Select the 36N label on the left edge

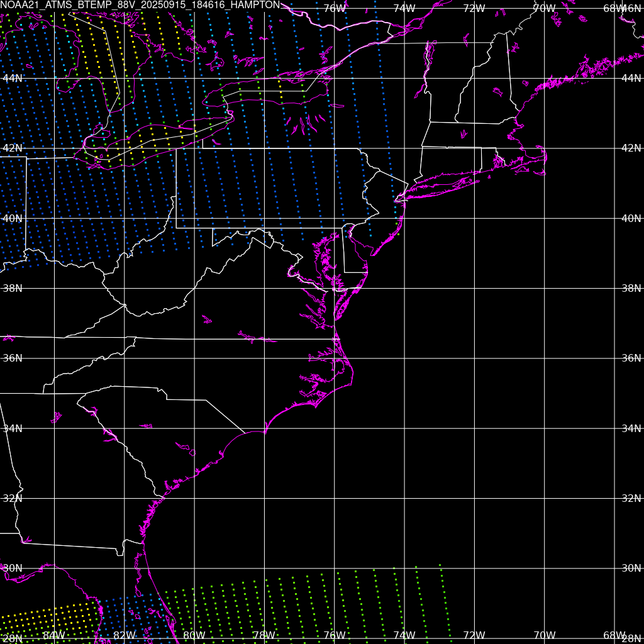[x=13, y=358]
